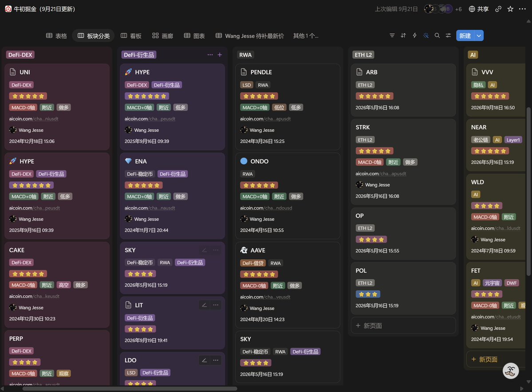Open the 图表 view tab
Screen dimensions: 532x392
click(x=194, y=36)
